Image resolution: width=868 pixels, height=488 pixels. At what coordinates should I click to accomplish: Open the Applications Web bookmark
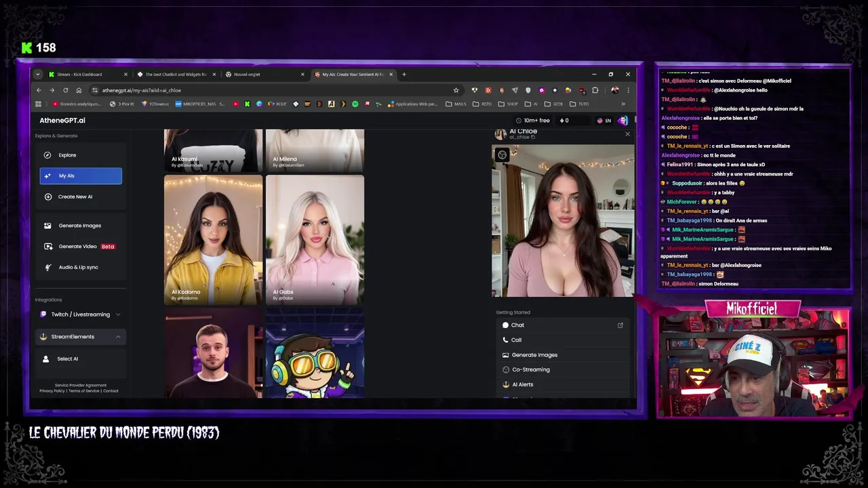coord(412,104)
